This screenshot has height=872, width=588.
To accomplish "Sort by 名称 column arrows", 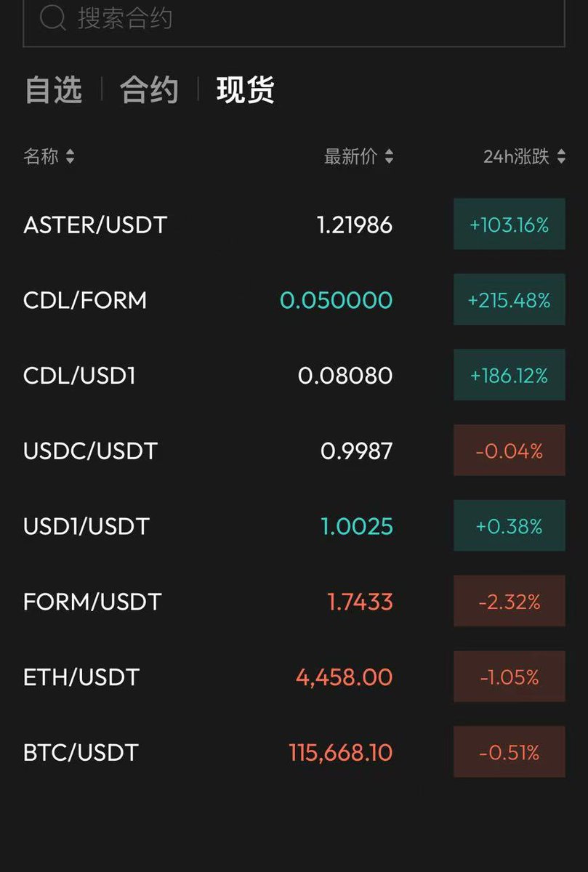I will [70, 156].
